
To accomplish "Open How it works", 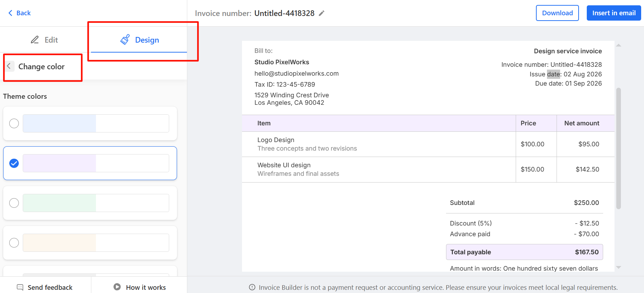I will [x=139, y=287].
